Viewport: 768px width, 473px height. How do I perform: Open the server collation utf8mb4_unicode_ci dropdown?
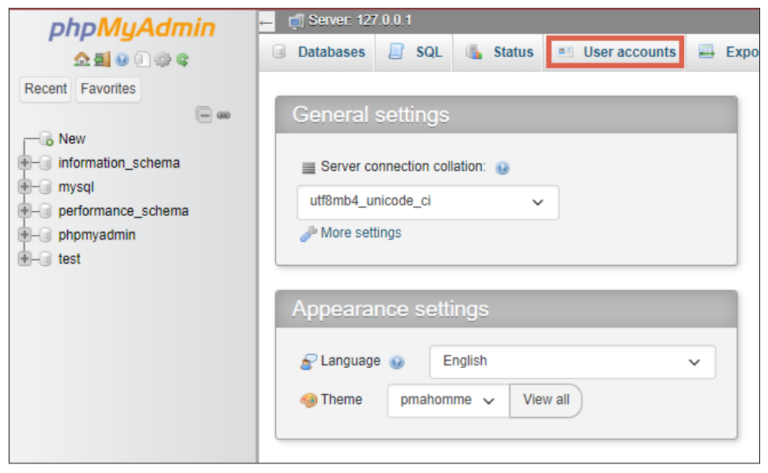428,202
